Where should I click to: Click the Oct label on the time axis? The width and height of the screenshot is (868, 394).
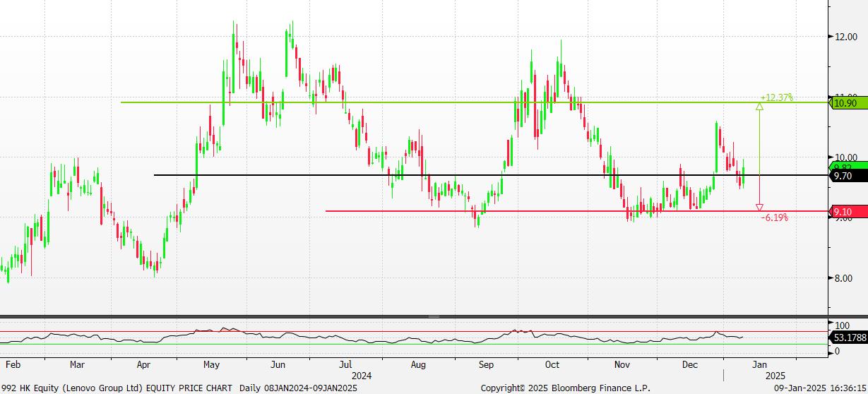point(552,365)
